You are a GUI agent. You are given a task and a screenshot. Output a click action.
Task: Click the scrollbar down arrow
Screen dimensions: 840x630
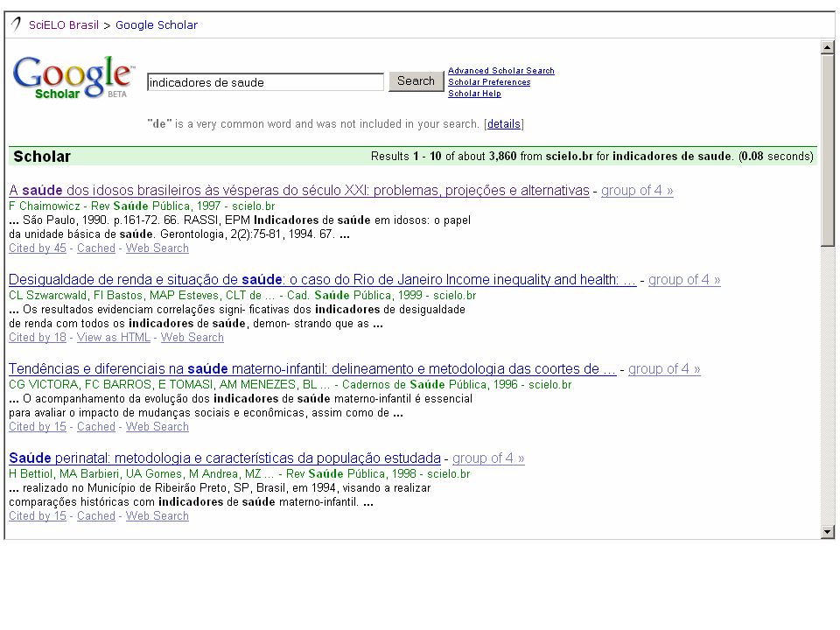click(827, 532)
